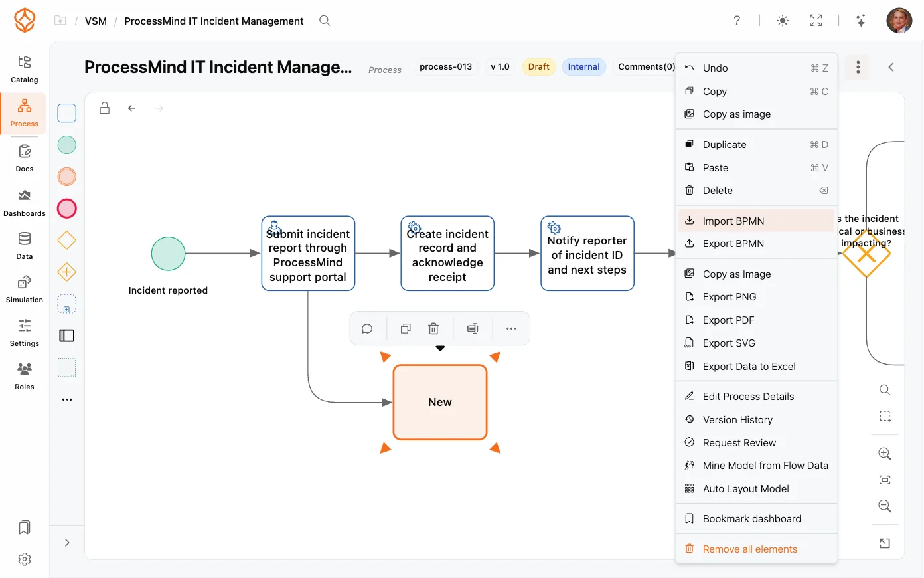This screenshot has height=578, width=924.
Task: Click the duplicate icon on the element toolbar
Action: click(x=406, y=328)
